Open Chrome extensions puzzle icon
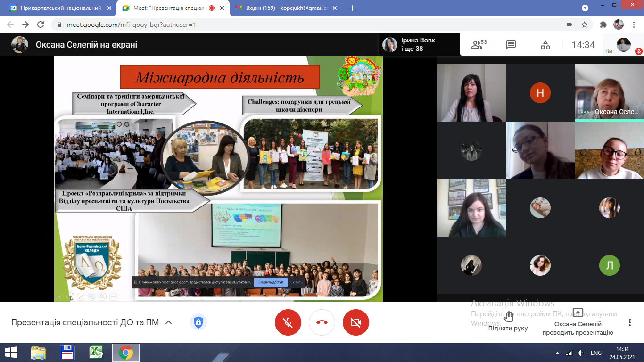644x362 pixels. pos(603,25)
